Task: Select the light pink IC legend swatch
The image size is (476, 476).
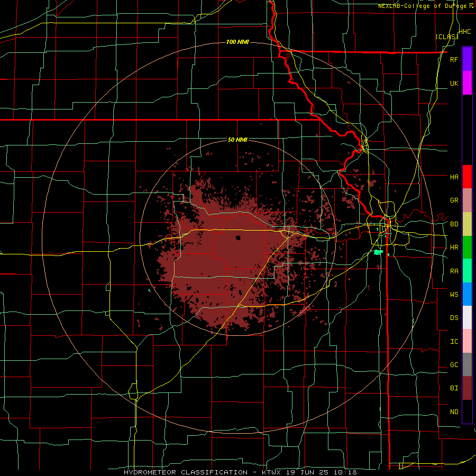Action: (x=467, y=341)
